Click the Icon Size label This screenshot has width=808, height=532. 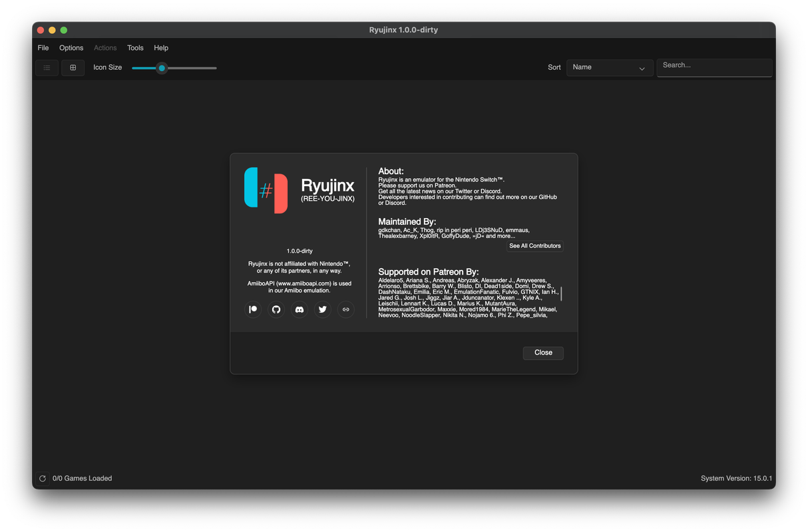click(108, 67)
